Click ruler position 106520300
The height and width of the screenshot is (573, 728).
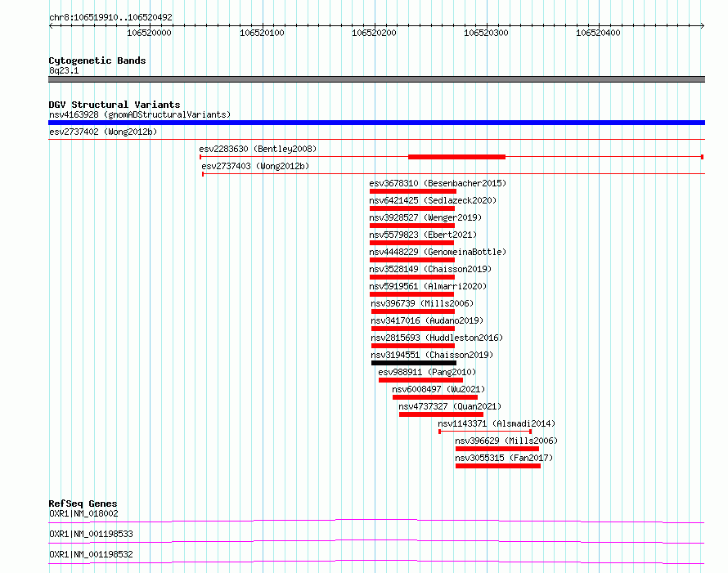(x=486, y=33)
